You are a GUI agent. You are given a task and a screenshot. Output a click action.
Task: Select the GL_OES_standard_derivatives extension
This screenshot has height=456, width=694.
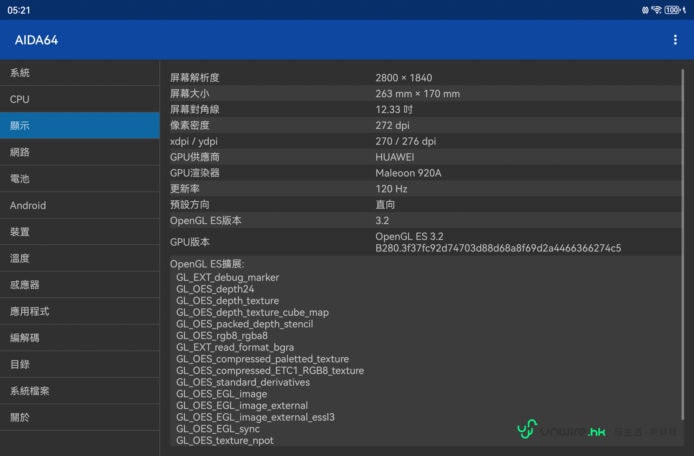[x=243, y=383]
